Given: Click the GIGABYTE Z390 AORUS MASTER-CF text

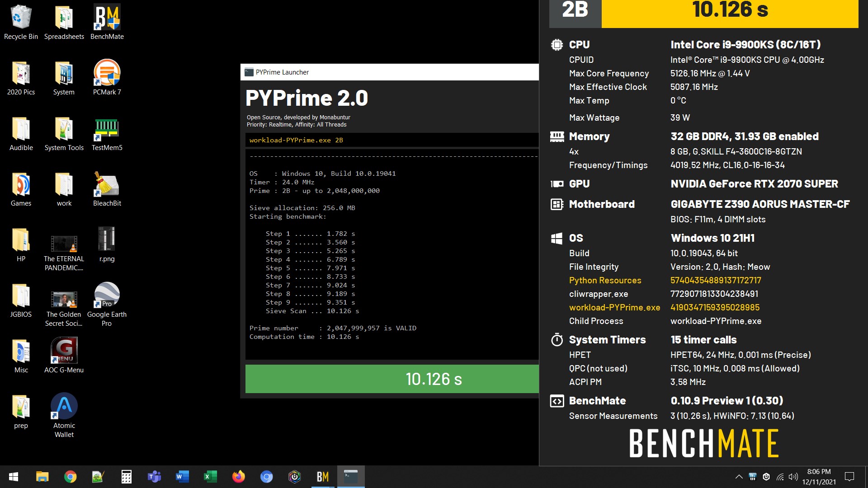Looking at the screenshot, I should (760, 204).
